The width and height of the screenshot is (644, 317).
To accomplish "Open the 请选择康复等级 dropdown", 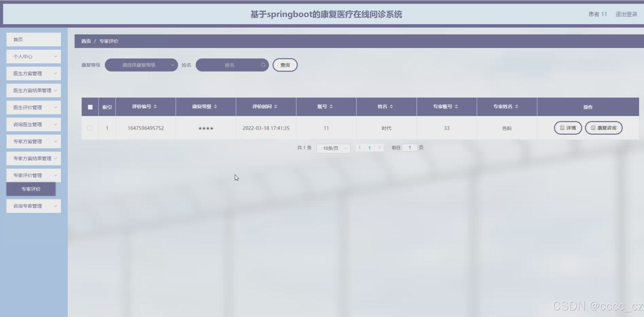I will pos(141,65).
